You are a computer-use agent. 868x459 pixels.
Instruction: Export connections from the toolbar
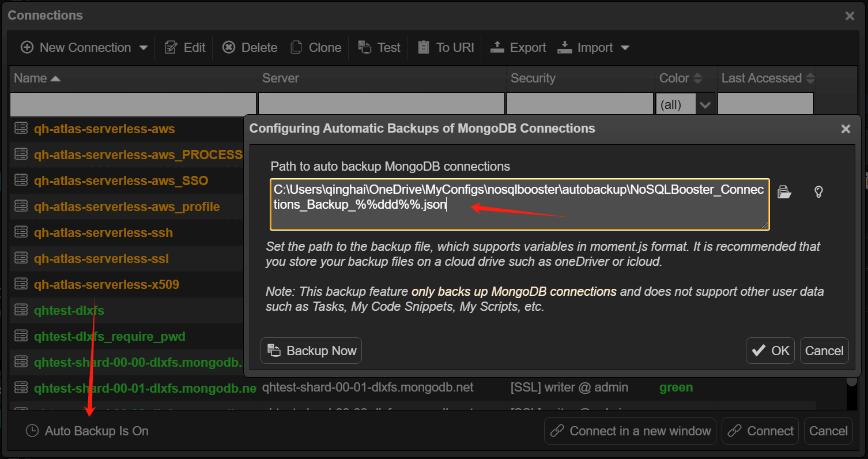(518, 47)
